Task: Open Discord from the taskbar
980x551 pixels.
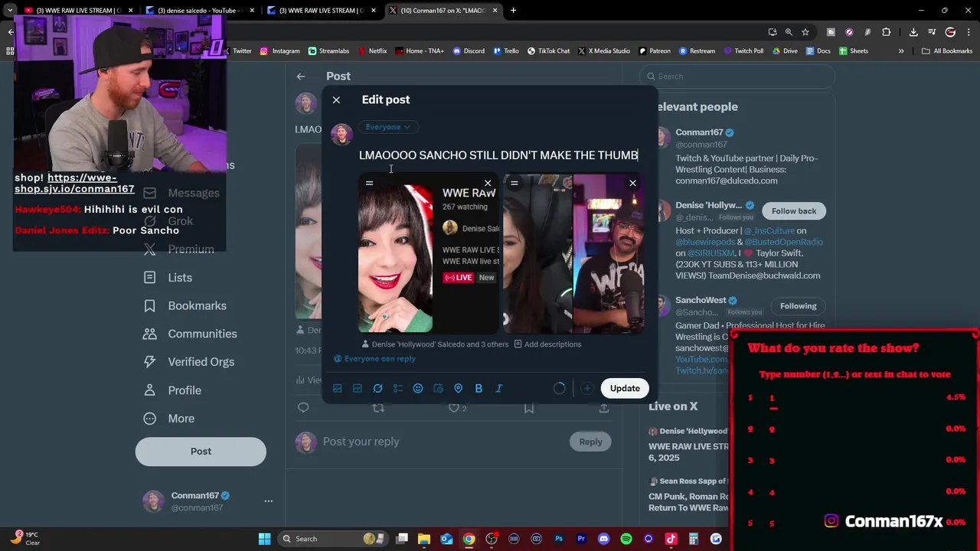Action: 603,539
